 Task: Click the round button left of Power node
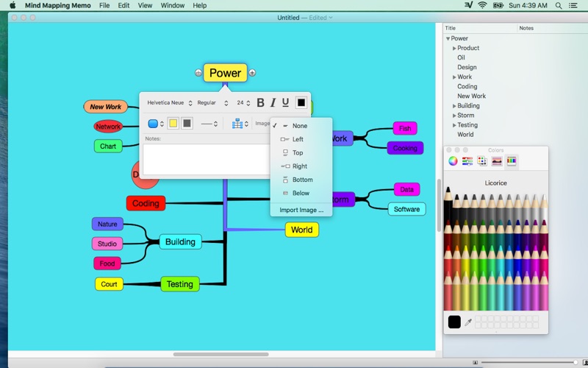(198, 73)
